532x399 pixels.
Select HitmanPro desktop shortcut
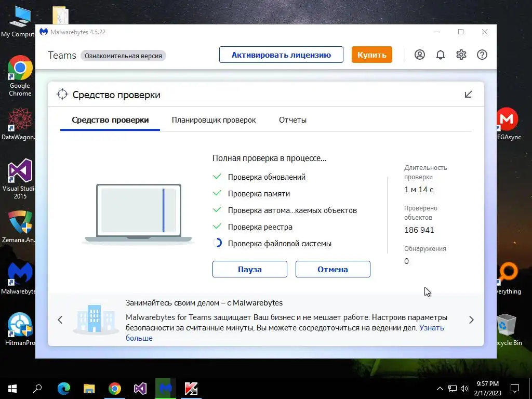tap(20, 329)
